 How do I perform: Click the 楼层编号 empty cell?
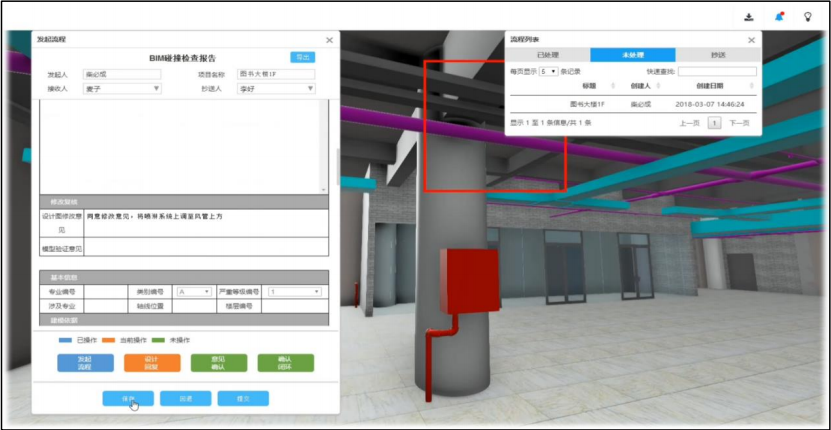(x=295, y=306)
